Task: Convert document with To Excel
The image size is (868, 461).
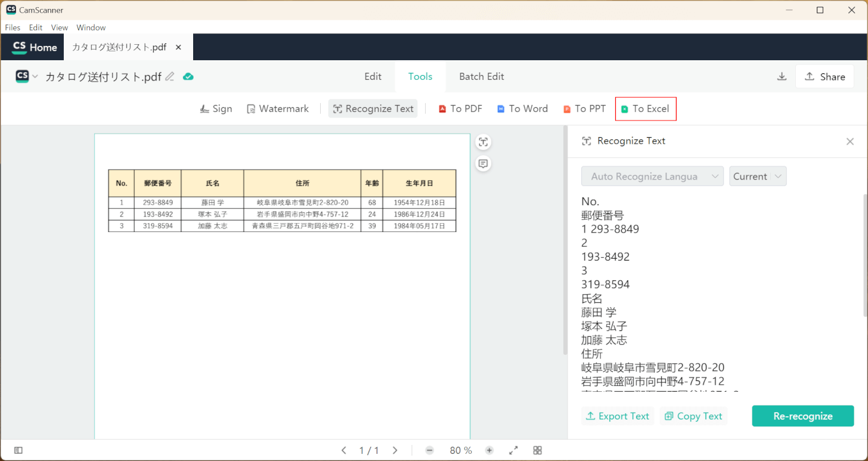Action: (x=646, y=109)
